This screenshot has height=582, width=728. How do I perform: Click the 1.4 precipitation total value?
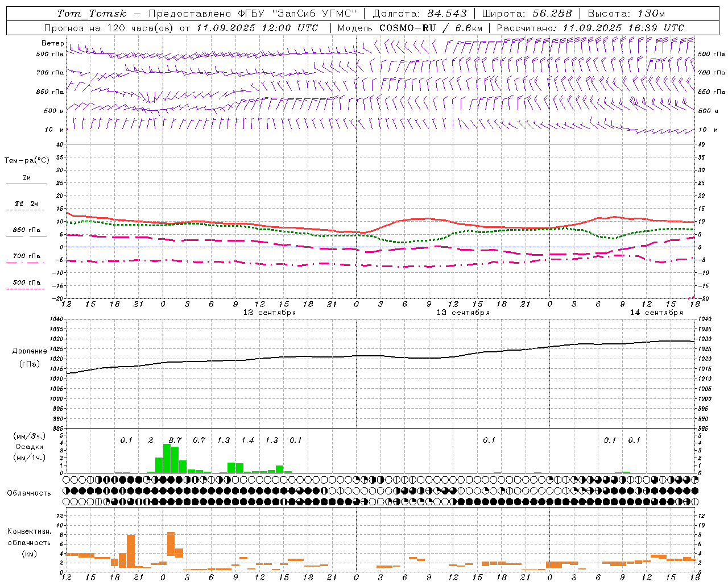pos(247,440)
